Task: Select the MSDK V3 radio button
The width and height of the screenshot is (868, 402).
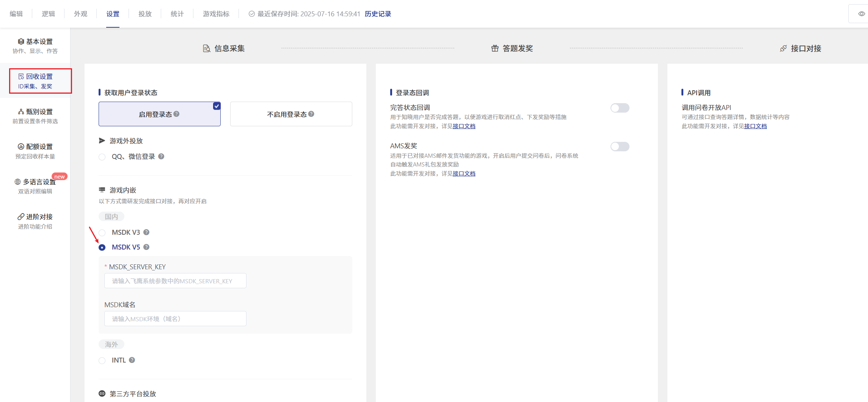Action: (102, 233)
